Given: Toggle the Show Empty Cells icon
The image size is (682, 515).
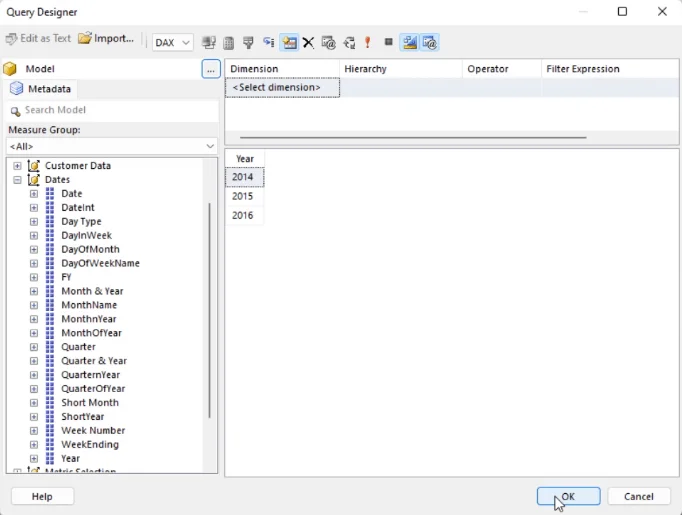Looking at the screenshot, I should pyautogui.click(x=248, y=43).
